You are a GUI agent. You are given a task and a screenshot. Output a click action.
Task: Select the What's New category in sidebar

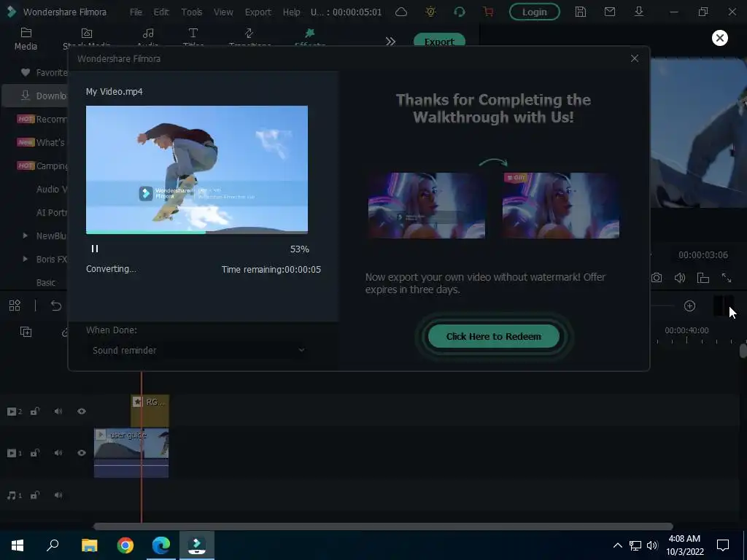click(41, 142)
